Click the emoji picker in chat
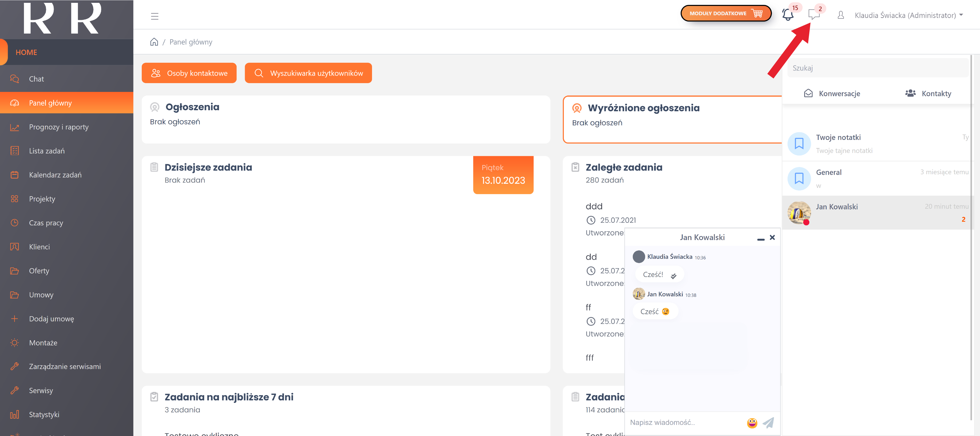The width and height of the screenshot is (980, 436). pyautogui.click(x=752, y=423)
